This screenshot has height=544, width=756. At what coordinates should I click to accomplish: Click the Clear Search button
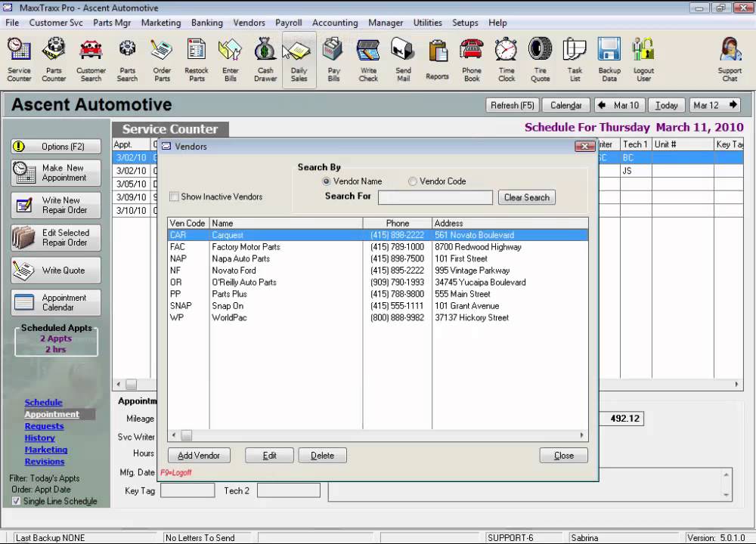(x=526, y=197)
